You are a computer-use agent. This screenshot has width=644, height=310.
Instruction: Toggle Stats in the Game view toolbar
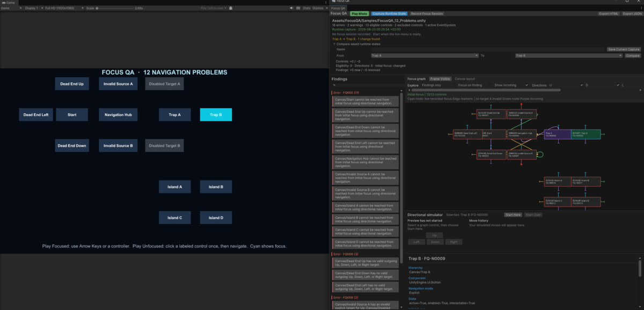306,9
